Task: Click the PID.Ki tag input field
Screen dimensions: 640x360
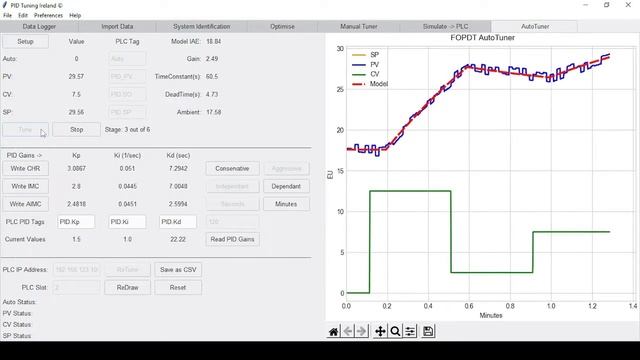Action: coord(127,222)
